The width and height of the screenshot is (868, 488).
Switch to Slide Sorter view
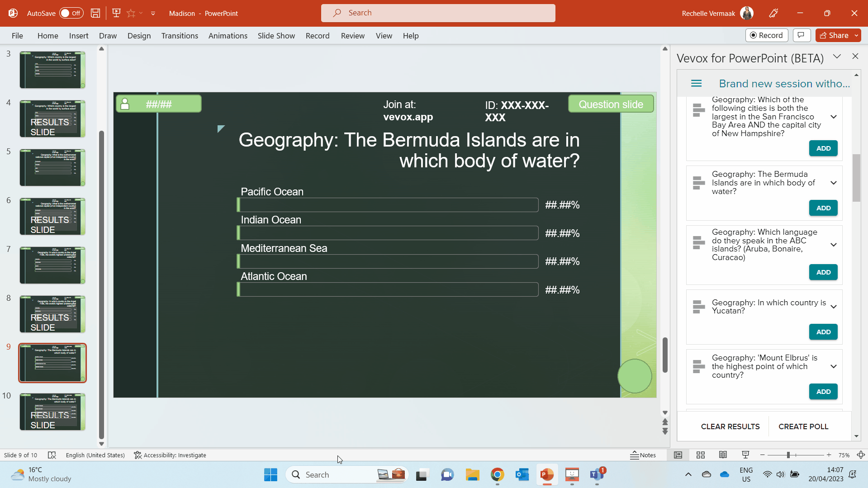tap(700, 455)
